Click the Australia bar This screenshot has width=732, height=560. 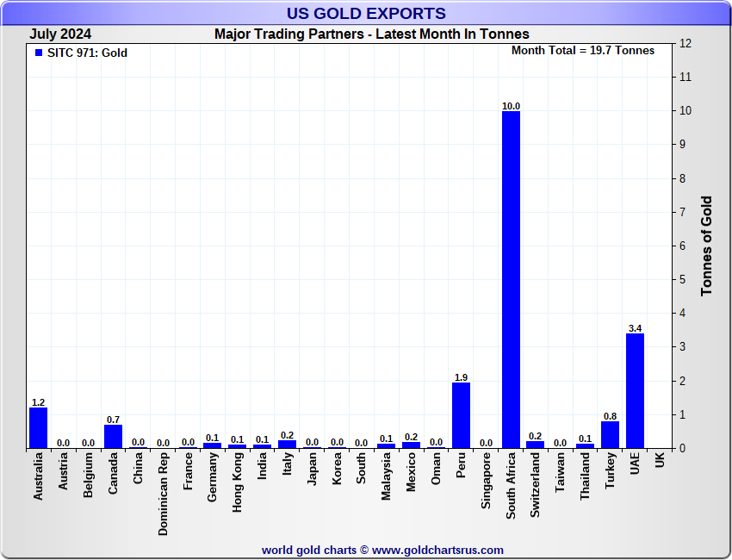pos(38,428)
